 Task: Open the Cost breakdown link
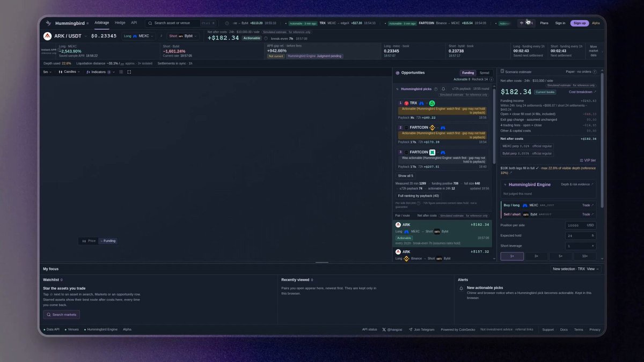pyautogui.click(x=582, y=92)
